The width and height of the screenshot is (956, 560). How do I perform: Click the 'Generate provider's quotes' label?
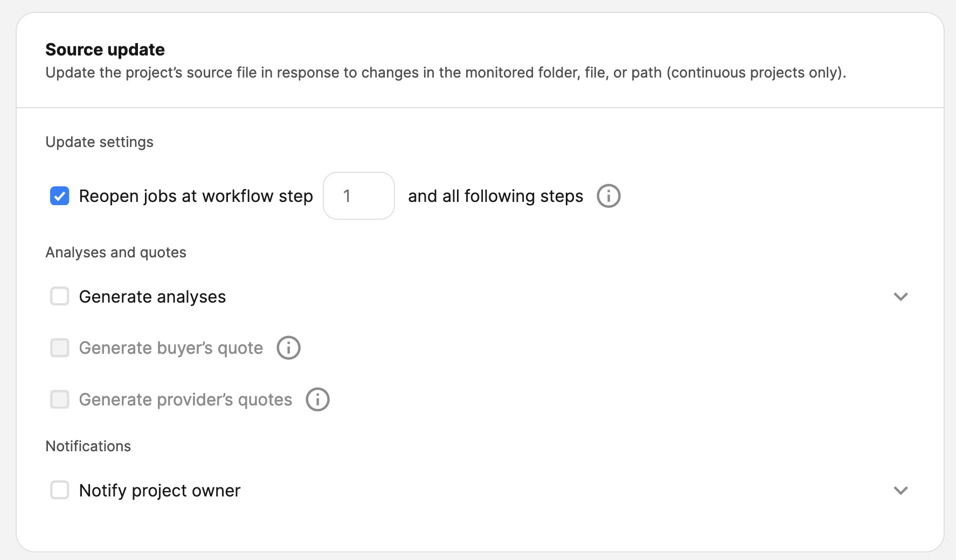point(185,400)
